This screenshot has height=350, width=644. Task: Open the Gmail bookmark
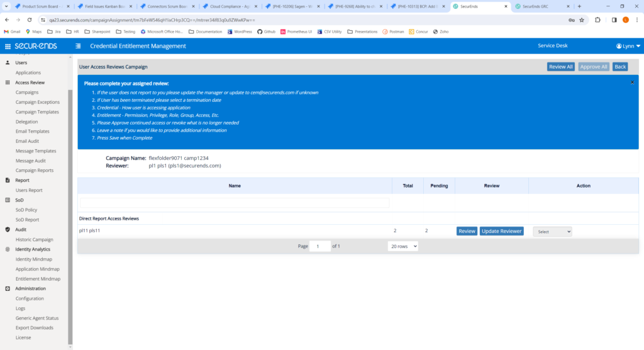click(x=12, y=31)
